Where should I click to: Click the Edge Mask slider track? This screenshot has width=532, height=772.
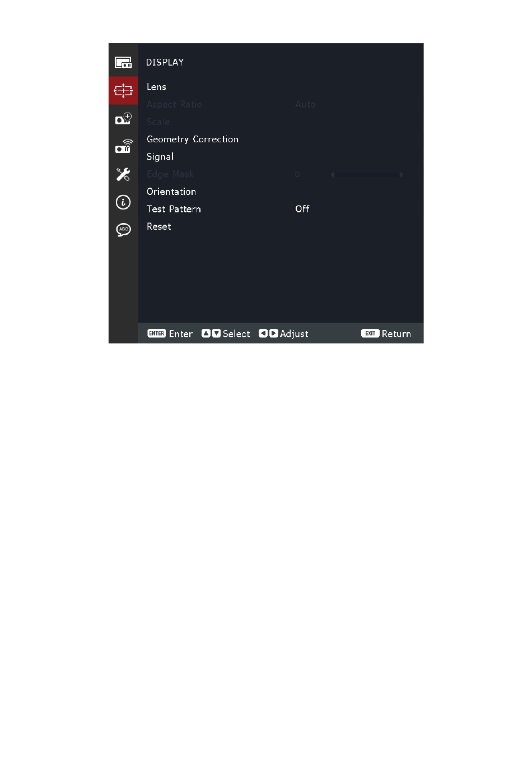(x=367, y=175)
